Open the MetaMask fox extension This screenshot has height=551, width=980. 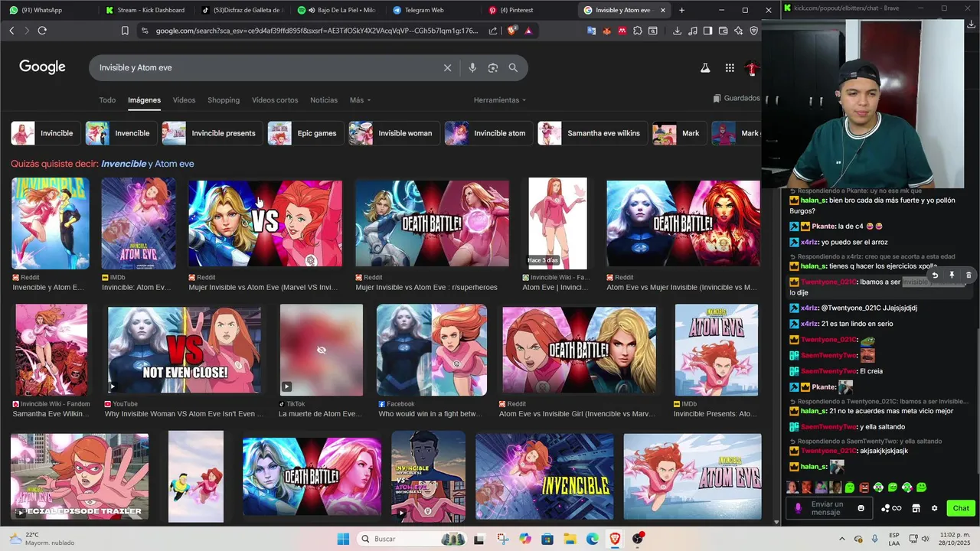(607, 31)
